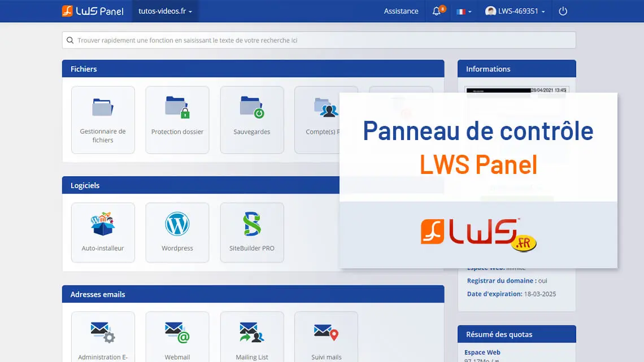The height and width of the screenshot is (362, 644).
Task: Expand the tutos-videos.fr domain dropdown
Action: 165,11
